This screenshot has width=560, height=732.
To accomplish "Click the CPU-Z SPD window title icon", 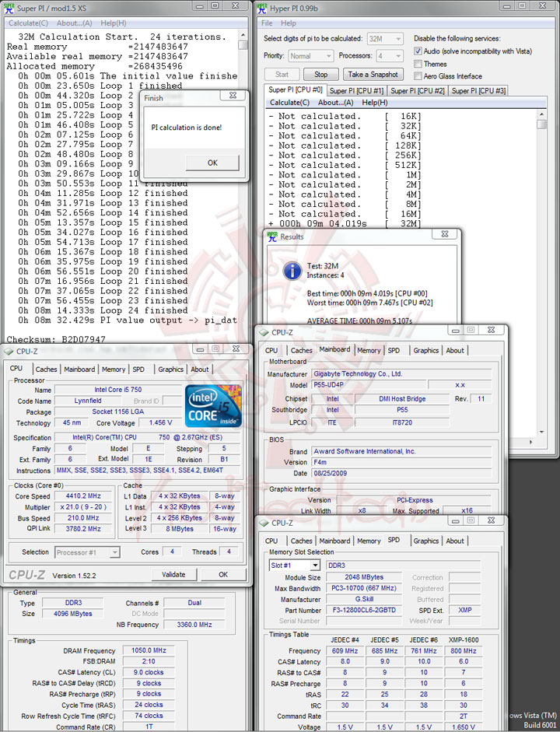I will tap(264, 523).
